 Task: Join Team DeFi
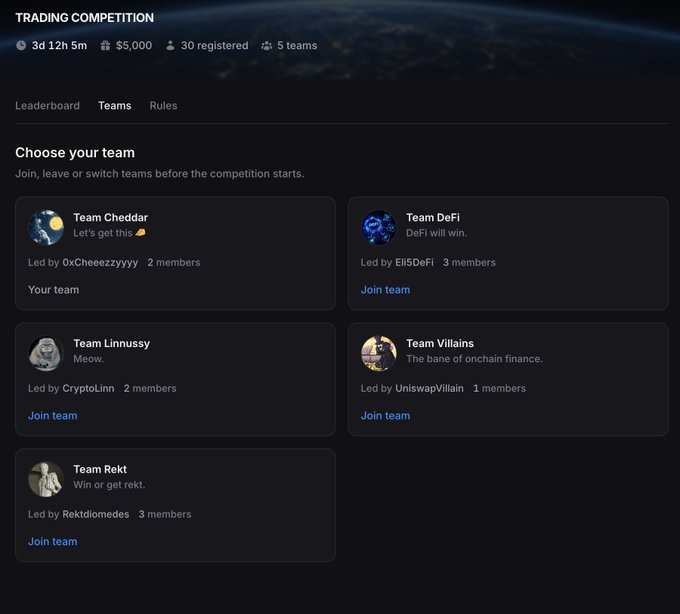click(385, 290)
